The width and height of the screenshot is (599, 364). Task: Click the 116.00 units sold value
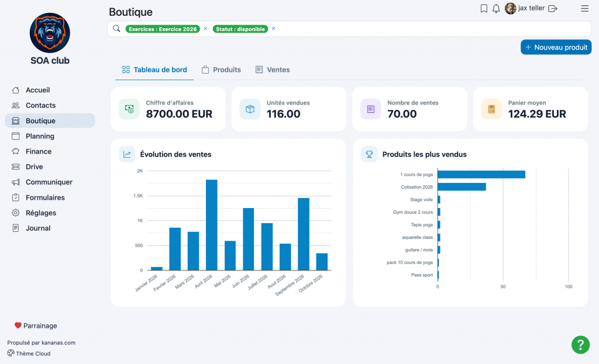tap(284, 114)
